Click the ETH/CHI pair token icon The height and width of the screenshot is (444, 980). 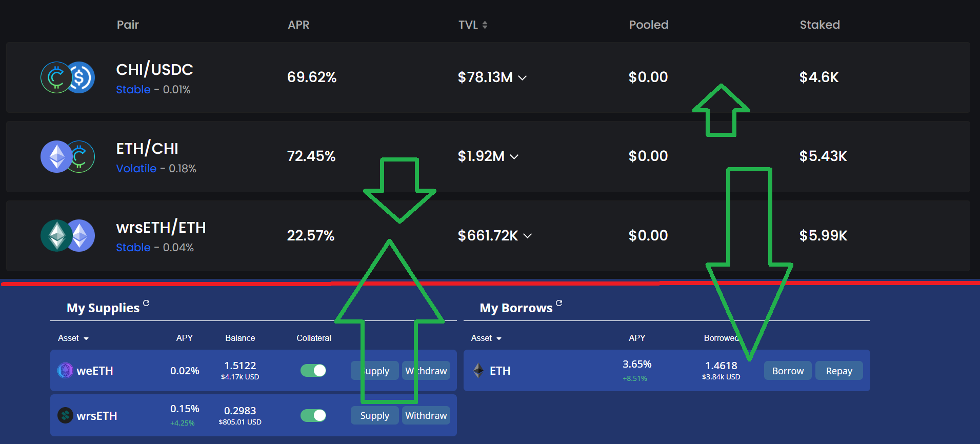[x=68, y=156]
